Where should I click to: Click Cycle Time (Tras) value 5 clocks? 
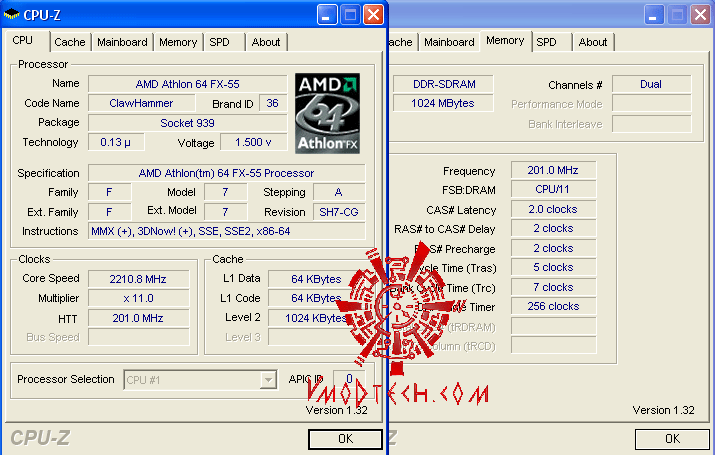point(553,268)
